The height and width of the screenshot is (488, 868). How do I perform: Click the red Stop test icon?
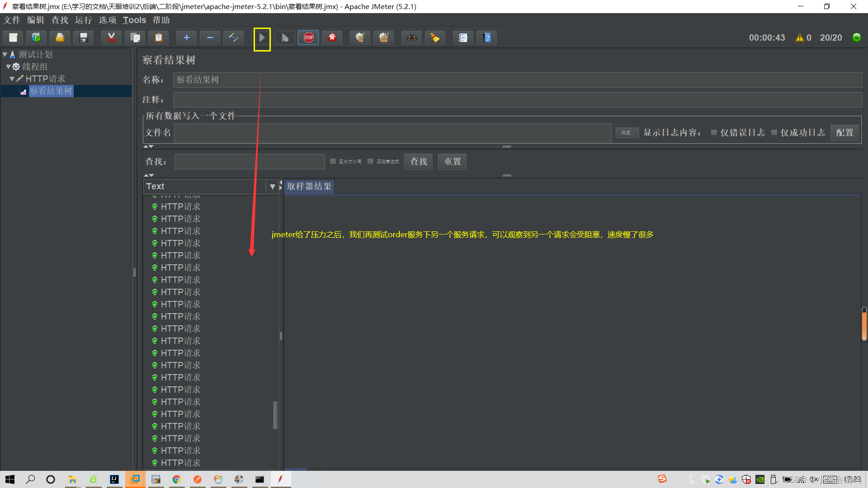click(308, 38)
